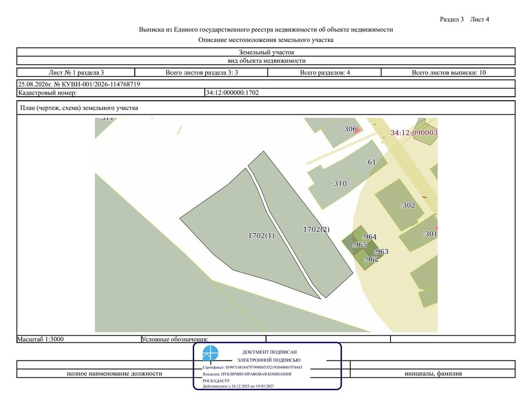The height and width of the screenshot is (411, 532).
Task: Click parcel label ":302" on the map
Action: click(408, 205)
